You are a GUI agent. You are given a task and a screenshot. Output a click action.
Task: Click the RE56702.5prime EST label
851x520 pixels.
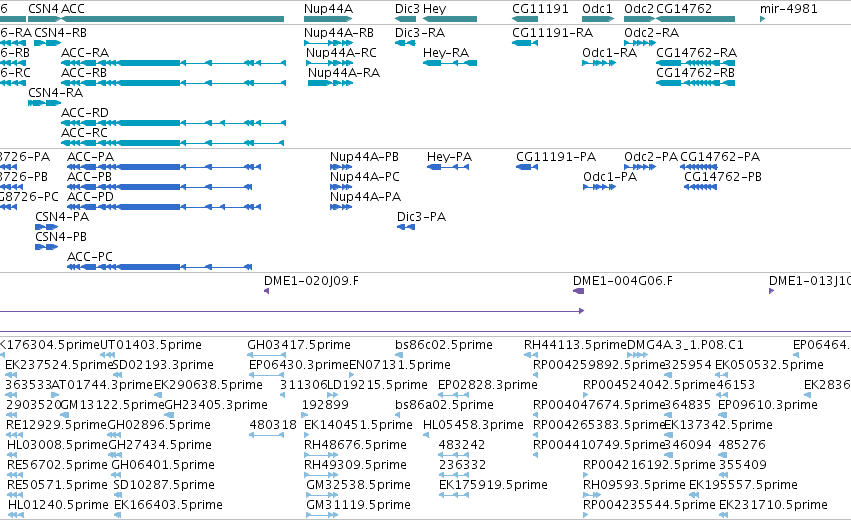click(x=57, y=465)
